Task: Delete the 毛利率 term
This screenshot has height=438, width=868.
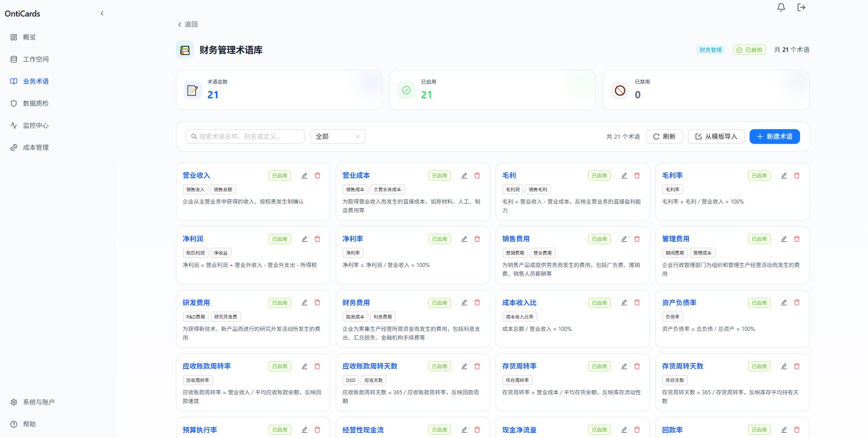Action: pyautogui.click(x=797, y=176)
